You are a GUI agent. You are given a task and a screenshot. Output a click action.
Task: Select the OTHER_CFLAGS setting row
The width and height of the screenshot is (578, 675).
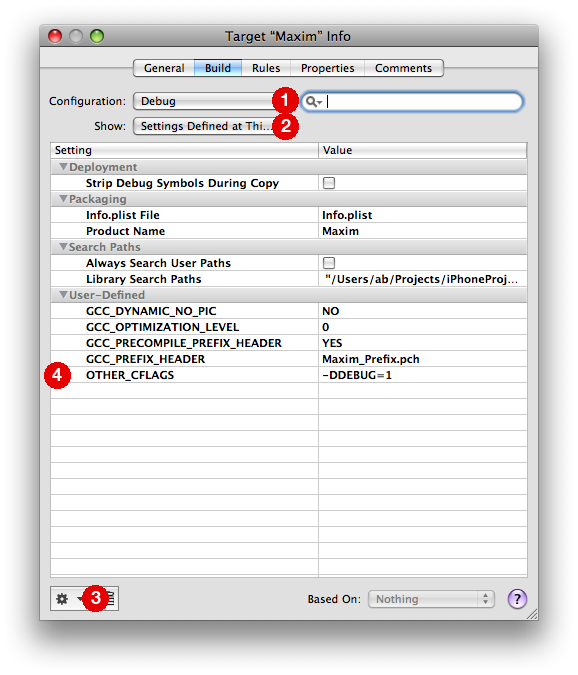(x=289, y=375)
